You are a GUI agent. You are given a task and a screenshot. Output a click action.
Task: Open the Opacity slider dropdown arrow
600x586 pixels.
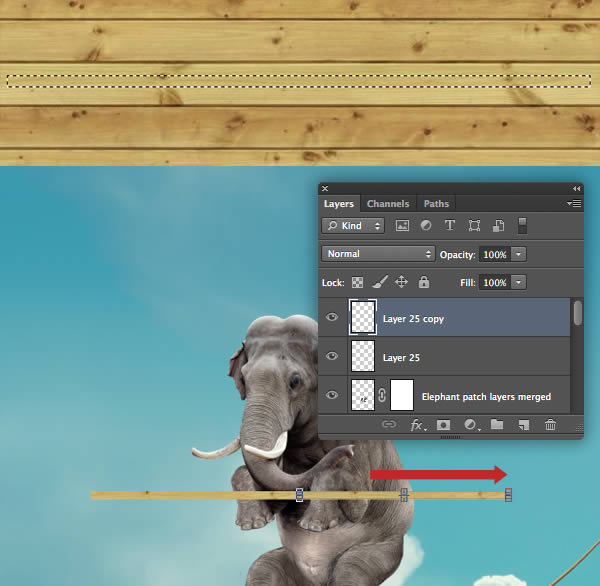point(518,254)
